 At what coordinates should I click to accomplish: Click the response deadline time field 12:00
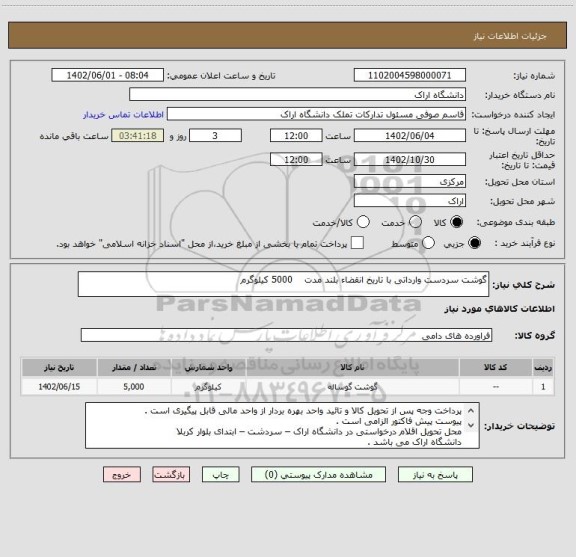(x=296, y=136)
